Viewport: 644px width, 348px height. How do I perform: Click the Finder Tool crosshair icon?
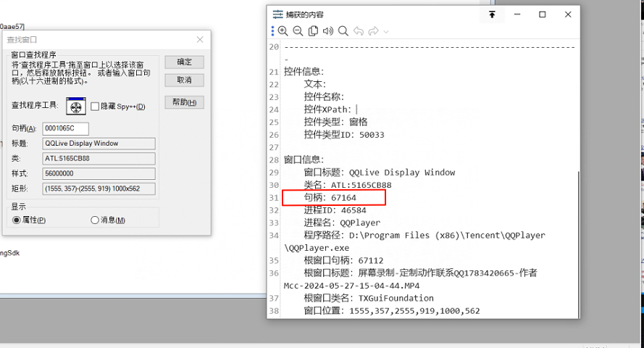click(76, 106)
